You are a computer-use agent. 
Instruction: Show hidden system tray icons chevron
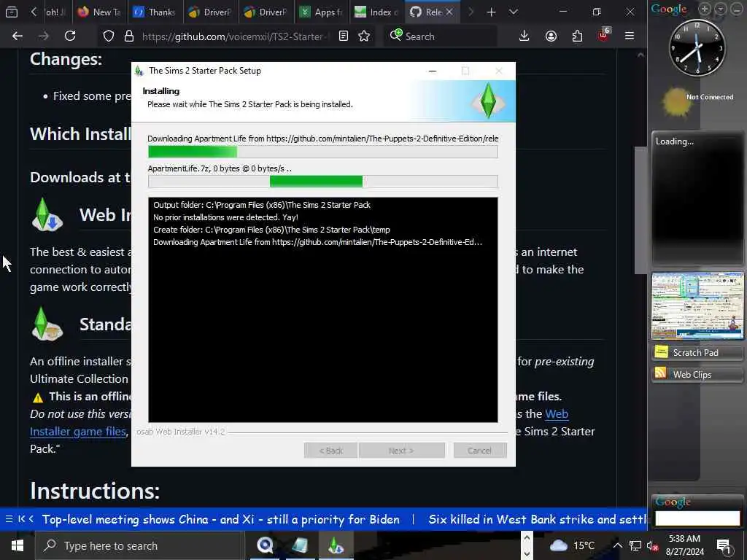point(617,545)
